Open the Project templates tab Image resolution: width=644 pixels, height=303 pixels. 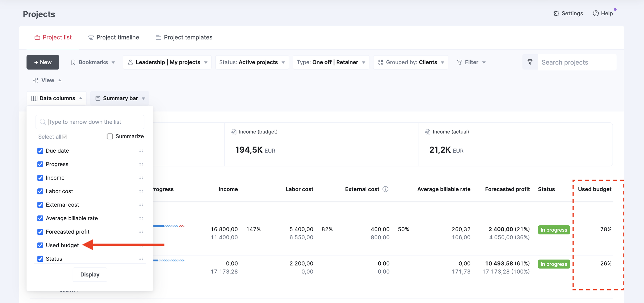point(184,38)
